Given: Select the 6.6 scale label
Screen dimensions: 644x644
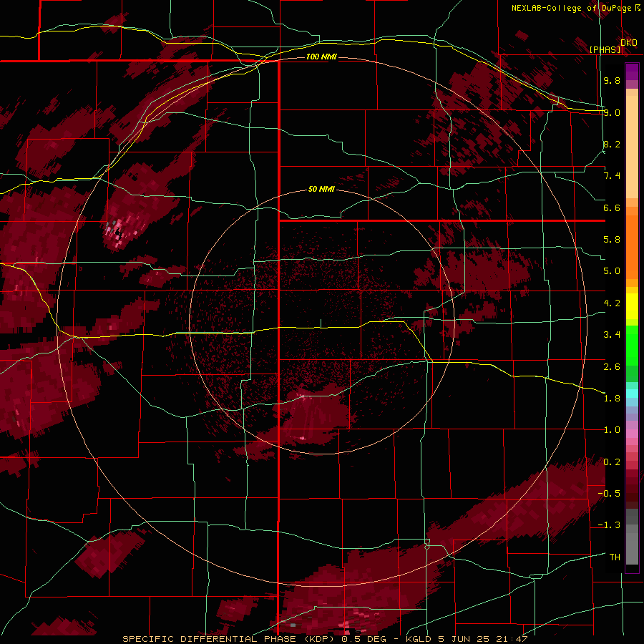Looking at the screenshot, I should click(x=612, y=208).
